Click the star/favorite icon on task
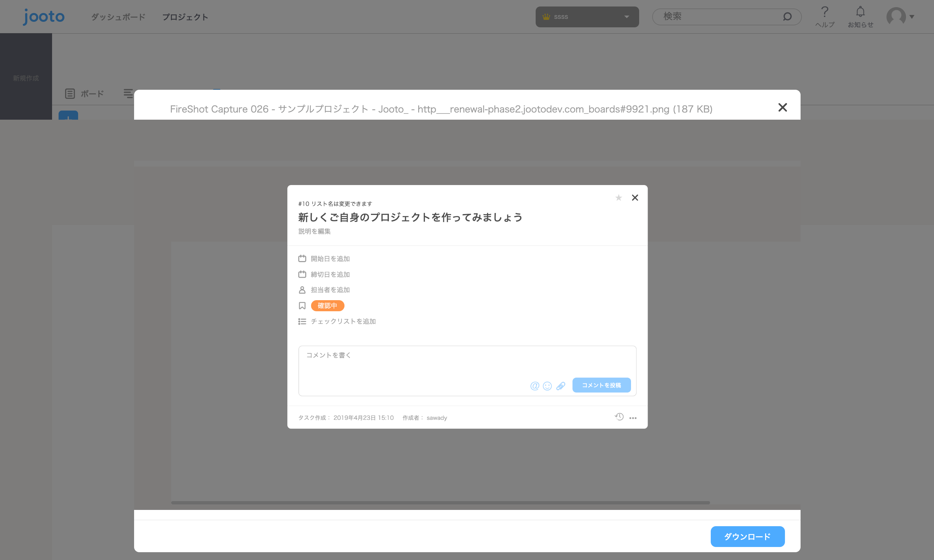 pyautogui.click(x=618, y=197)
